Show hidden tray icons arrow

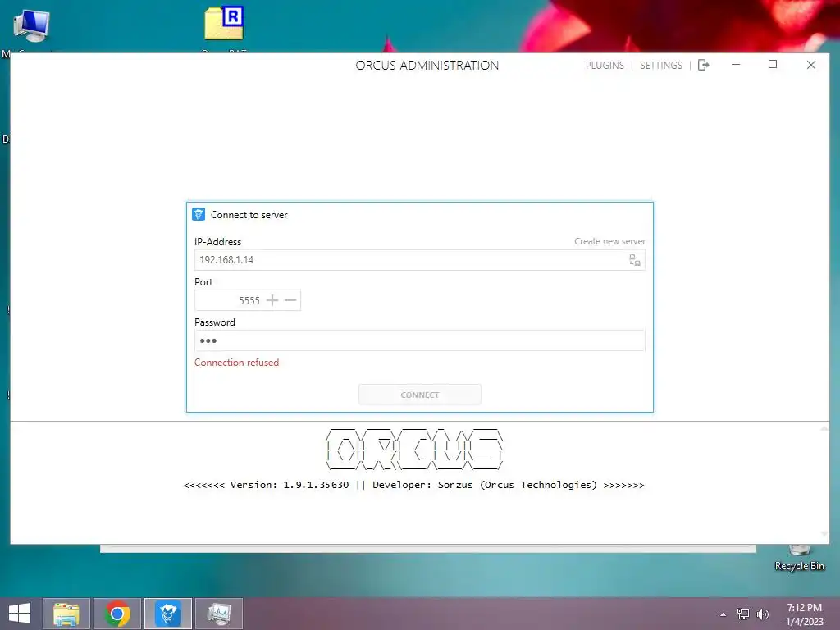click(x=724, y=614)
